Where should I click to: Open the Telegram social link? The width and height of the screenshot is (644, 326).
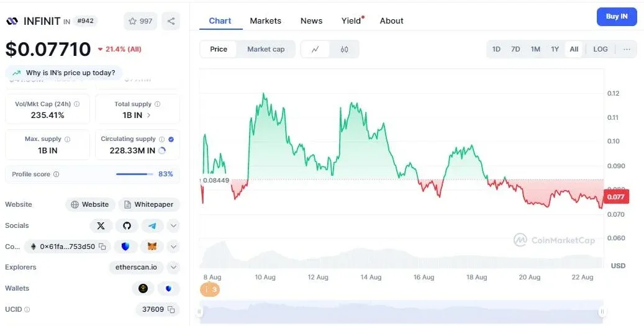[x=152, y=225]
